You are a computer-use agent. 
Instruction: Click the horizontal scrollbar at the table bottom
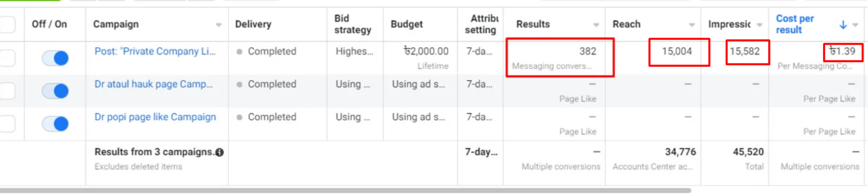pyautogui.click(x=345, y=191)
